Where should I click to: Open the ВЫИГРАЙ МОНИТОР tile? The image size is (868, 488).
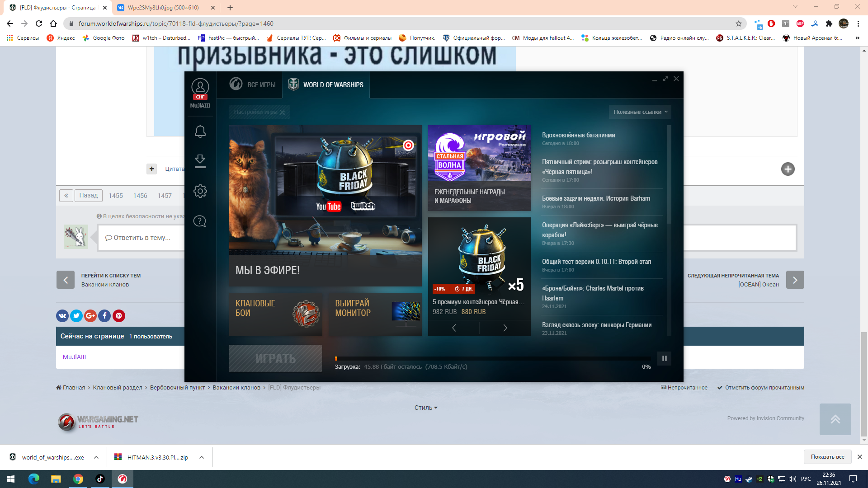(x=375, y=314)
